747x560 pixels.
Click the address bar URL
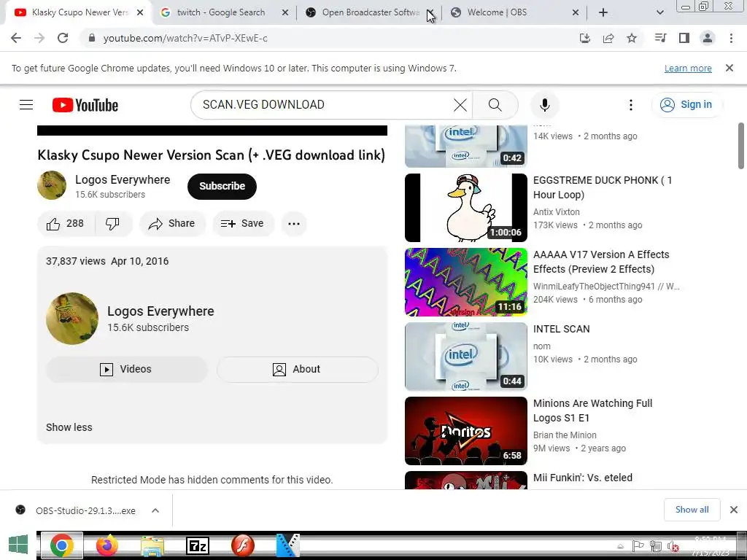[185, 38]
